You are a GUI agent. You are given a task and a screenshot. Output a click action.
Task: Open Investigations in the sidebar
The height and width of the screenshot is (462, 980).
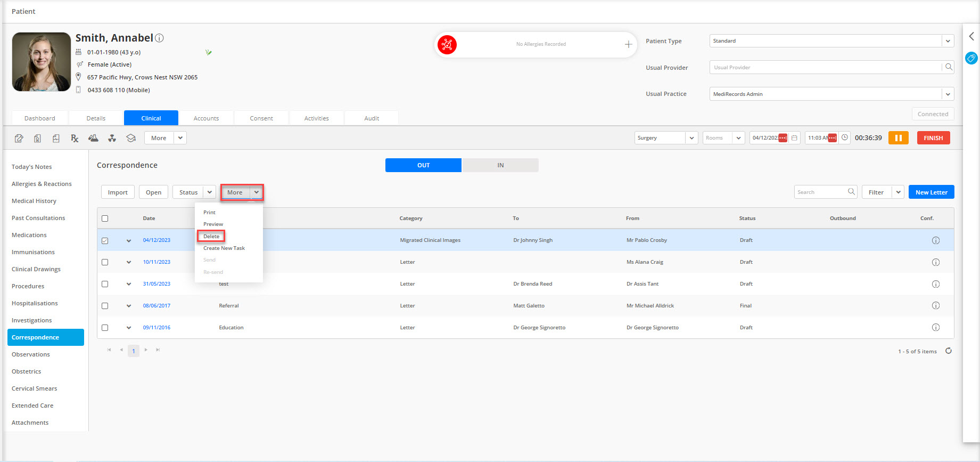click(x=32, y=320)
